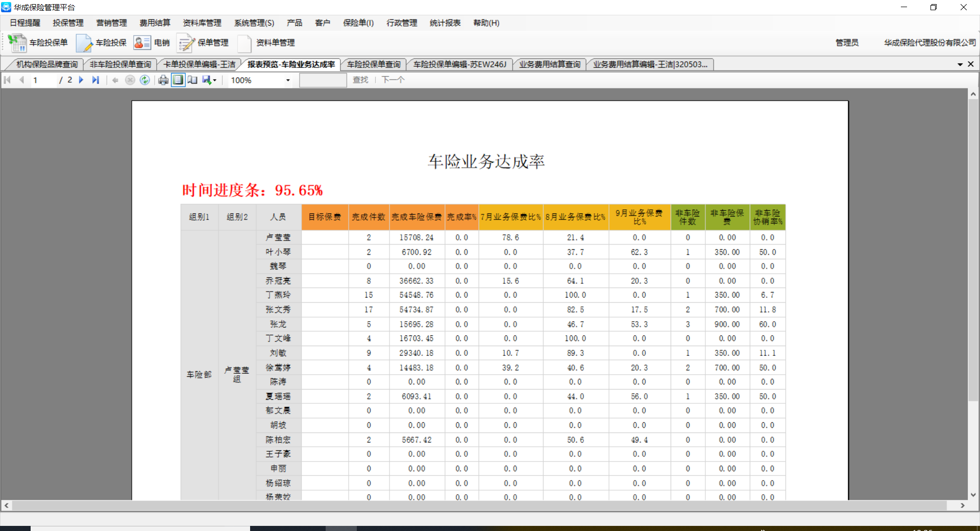Expand the tab list dropdown arrow
980x531 pixels.
click(x=960, y=64)
